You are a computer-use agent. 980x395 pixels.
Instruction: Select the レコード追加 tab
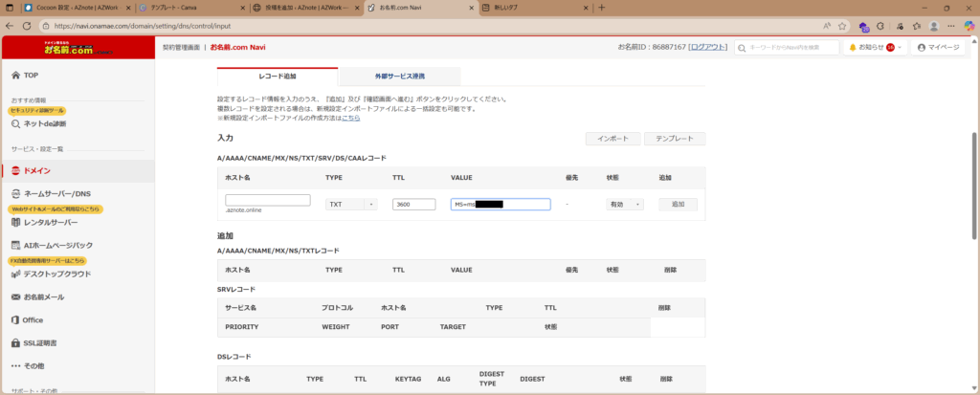click(278, 77)
